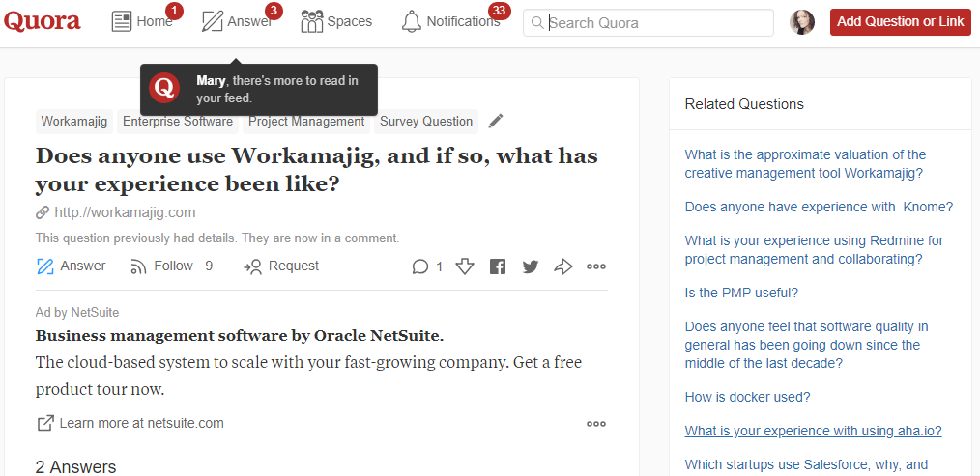This screenshot has height=476, width=980.
Task: Click the search magnifier icon
Action: click(x=536, y=23)
